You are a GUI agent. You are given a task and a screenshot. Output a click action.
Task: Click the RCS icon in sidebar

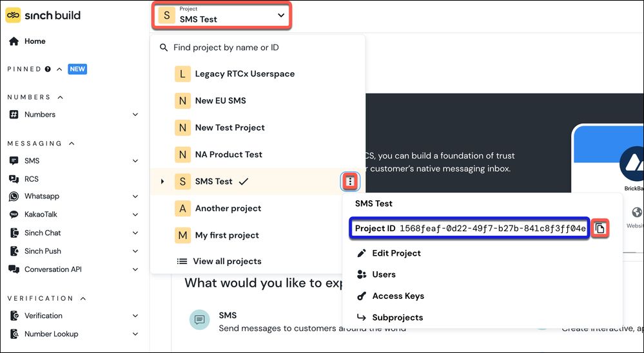pos(14,179)
